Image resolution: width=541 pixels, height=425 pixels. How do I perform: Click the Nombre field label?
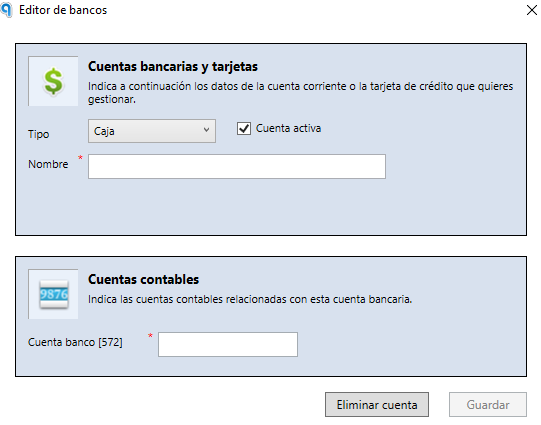(x=48, y=164)
